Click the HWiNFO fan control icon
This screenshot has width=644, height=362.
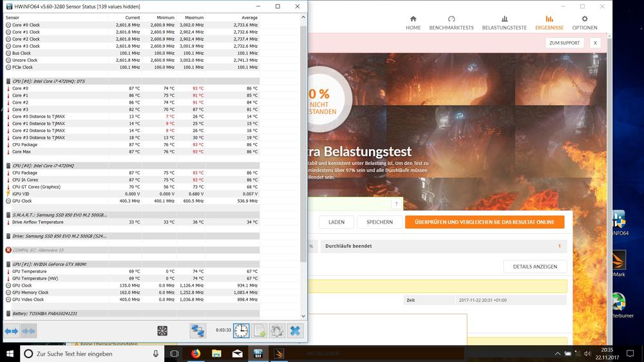pos(162,330)
